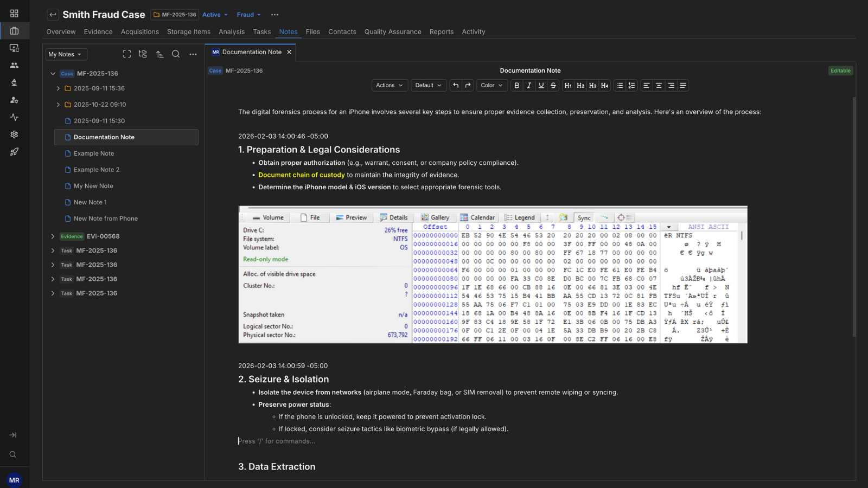868x488 pixels.
Task: Collapse the Case MF-2025-136 tree node
Action: [53, 74]
